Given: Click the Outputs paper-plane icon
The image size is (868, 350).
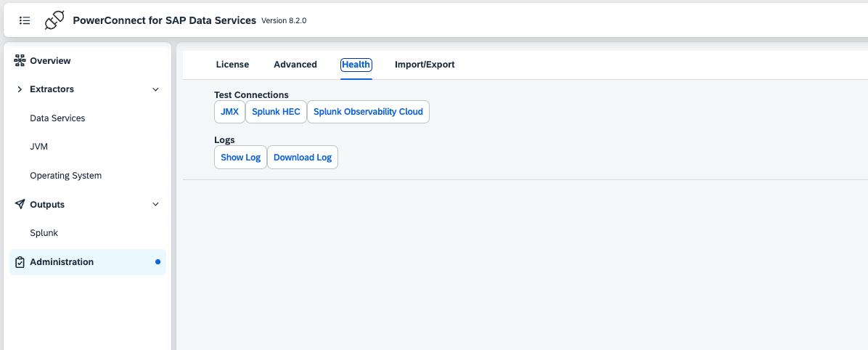Looking at the screenshot, I should pos(20,205).
